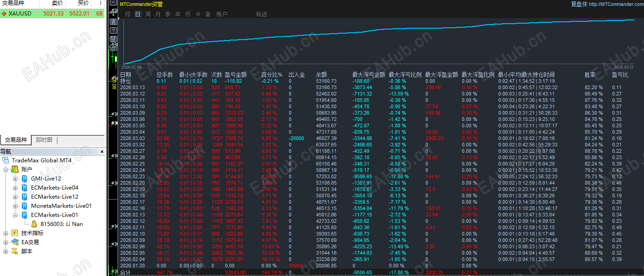Open the 轨迹 track tab
644x276 pixels.
[262, 14]
